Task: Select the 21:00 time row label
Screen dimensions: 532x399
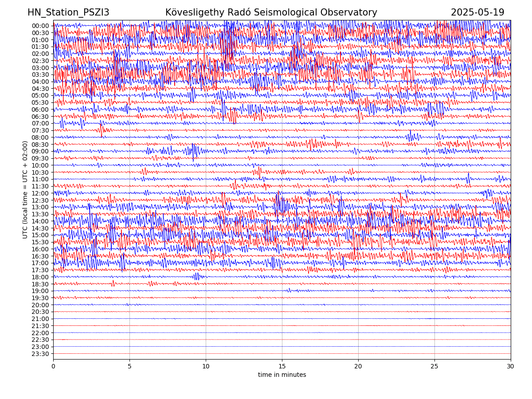Action: (40, 319)
